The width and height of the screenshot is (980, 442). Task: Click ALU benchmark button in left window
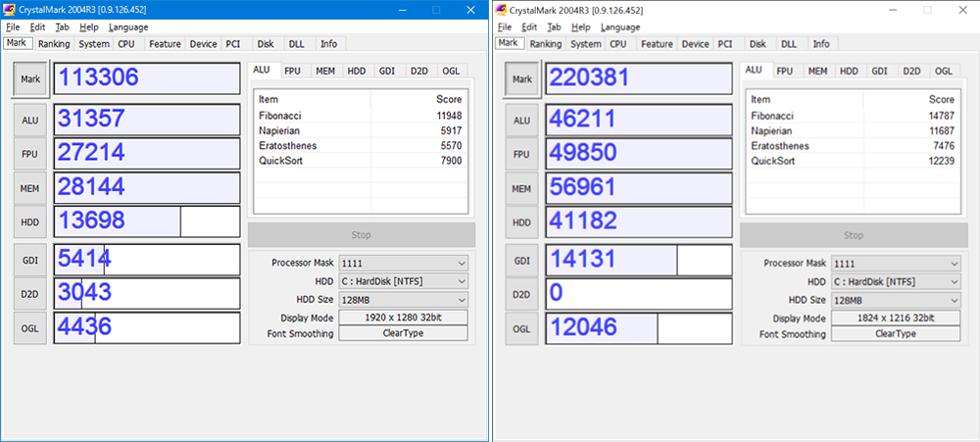(x=30, y=120)
